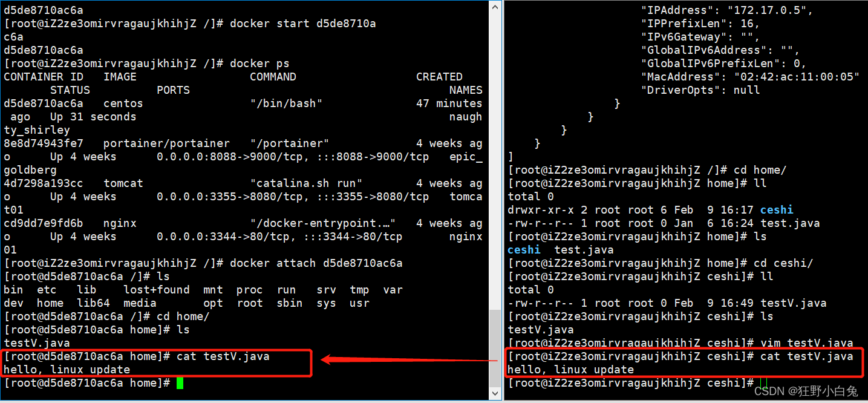
Task: Click the "/bin/bash" command value
Action: (286, 103)
